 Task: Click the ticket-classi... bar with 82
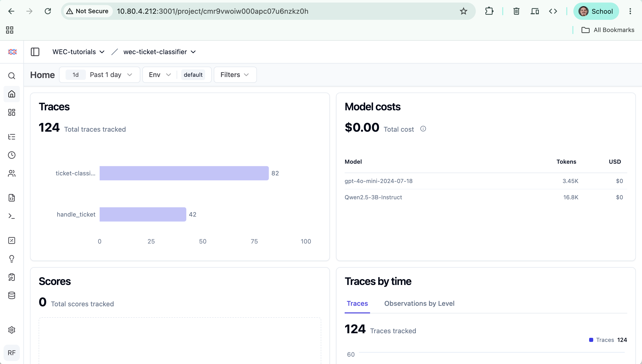(x=184, y=173)
